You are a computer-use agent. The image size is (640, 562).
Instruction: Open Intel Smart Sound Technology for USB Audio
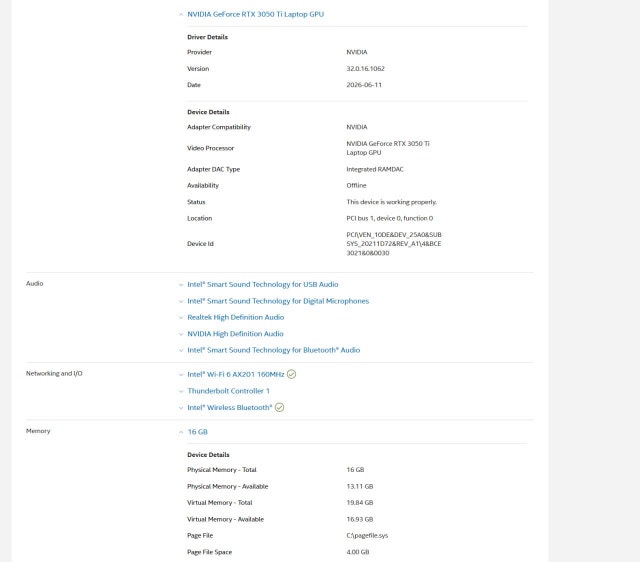[x=262, y=284]
